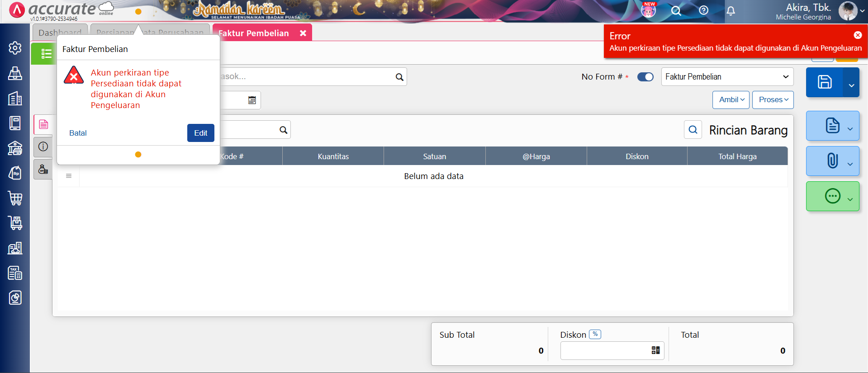The image size is (868, 373).
Task: Open the Proses dropdown
Action: coord(773,100)
